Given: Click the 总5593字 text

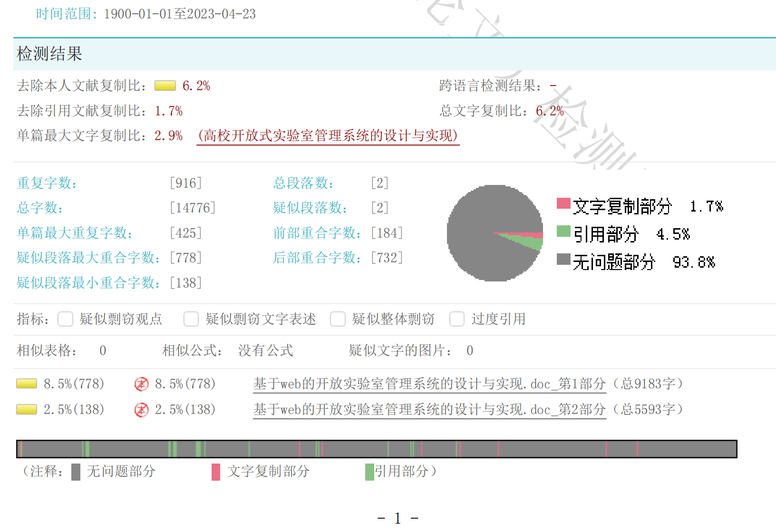Looking at the screenshot, I should [x=648, y=409].
